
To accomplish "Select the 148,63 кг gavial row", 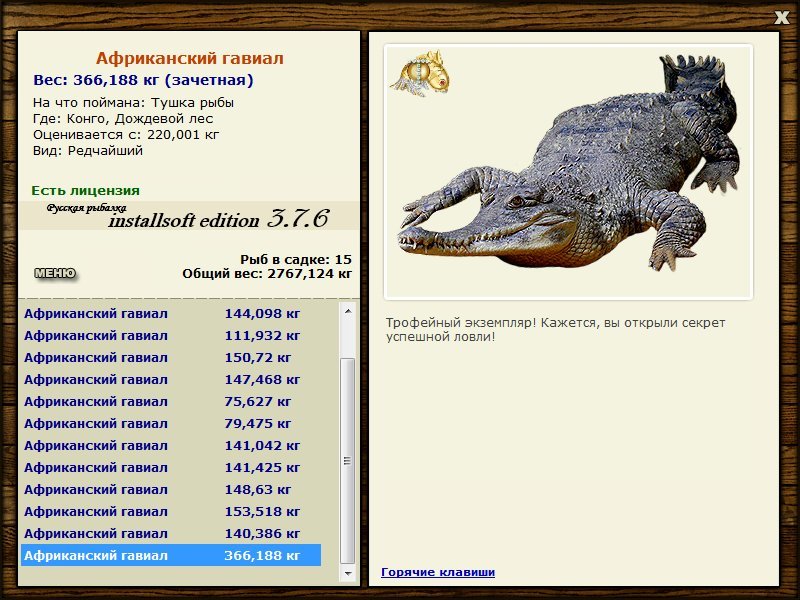I will (x=171, y=489).
